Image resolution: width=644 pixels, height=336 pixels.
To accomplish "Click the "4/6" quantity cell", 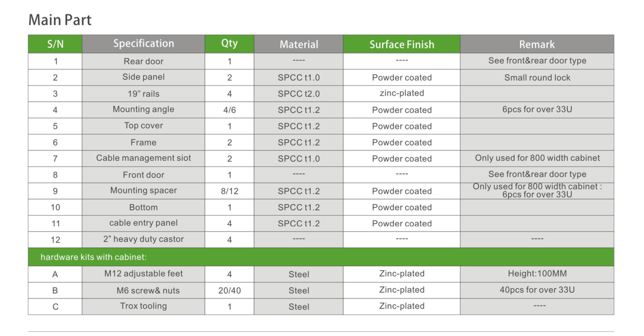I will pyautogui.click(x=229, y=110).
